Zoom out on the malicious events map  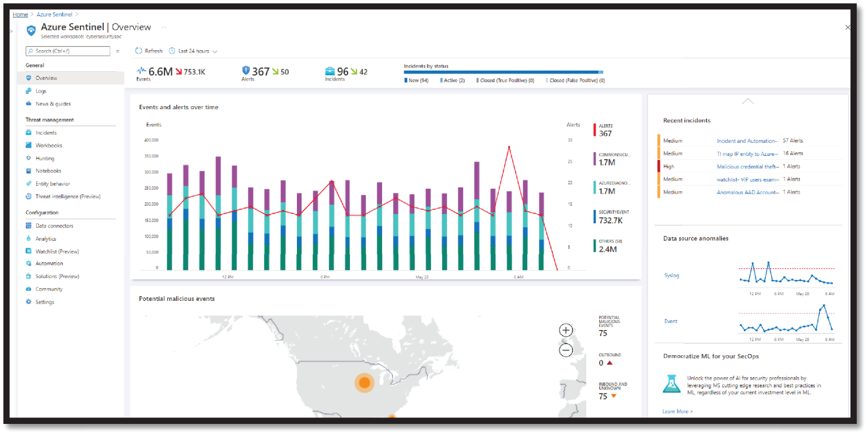[x=566, y=350]
